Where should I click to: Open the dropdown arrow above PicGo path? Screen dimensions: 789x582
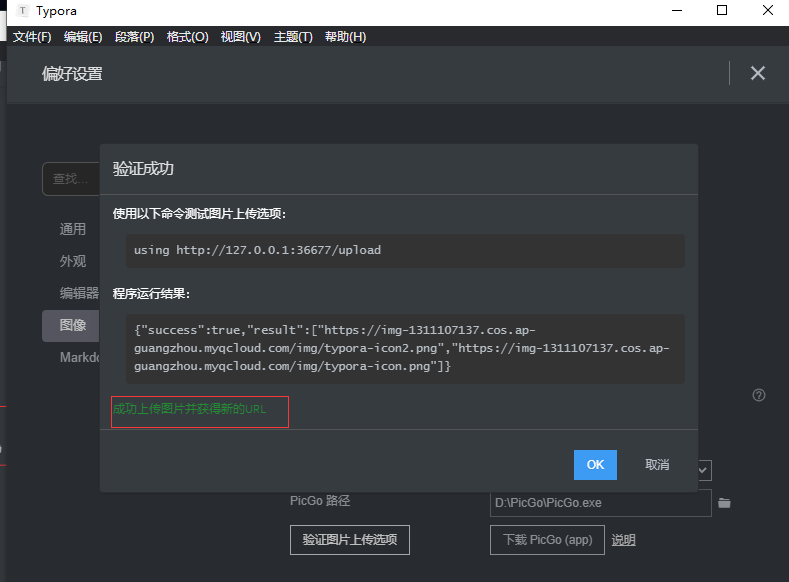pyautogui.click(x=704, y=470)
